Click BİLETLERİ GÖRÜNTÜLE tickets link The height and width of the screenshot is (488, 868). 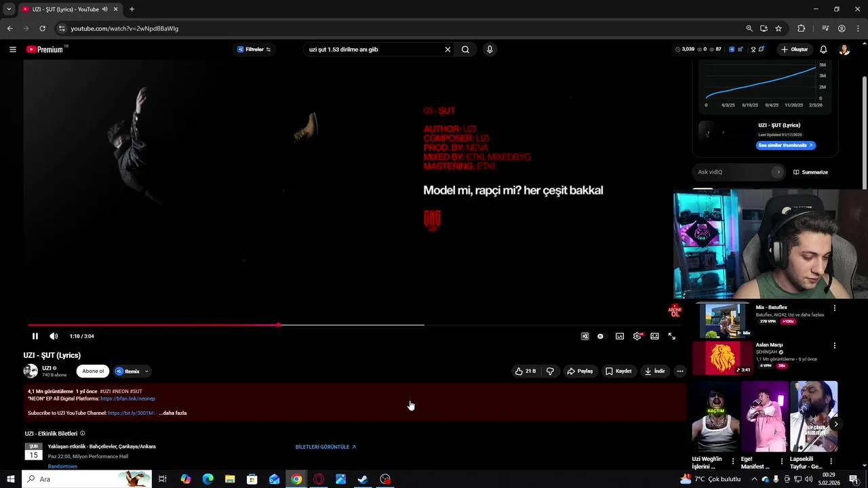coord(325,447)
